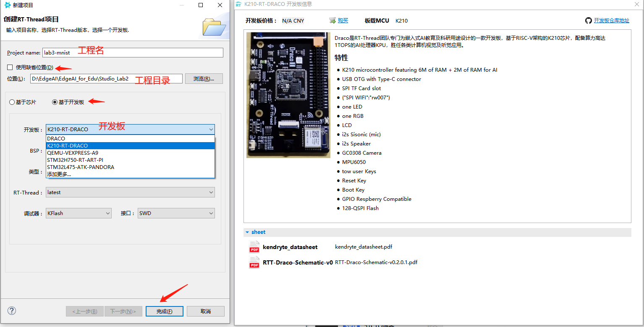Choose STM32H750-RT-ART-PI from board list

130,160
